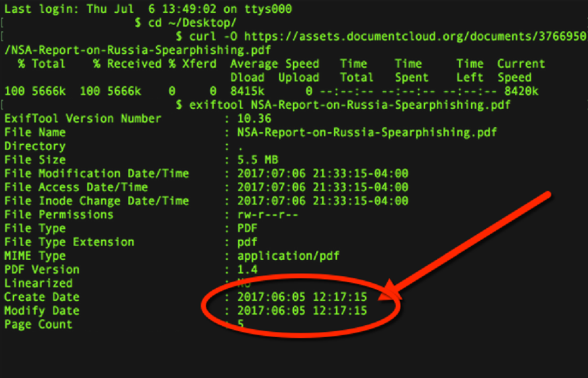Screen dimensions: 588x378
Task: Click the 'Linearized' label
Action: pyautogui.click(x=38, y=283)
